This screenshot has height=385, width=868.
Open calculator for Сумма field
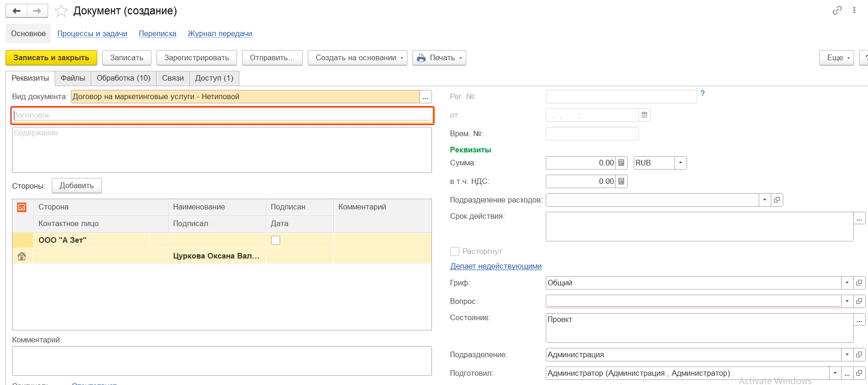pos(621,163)
